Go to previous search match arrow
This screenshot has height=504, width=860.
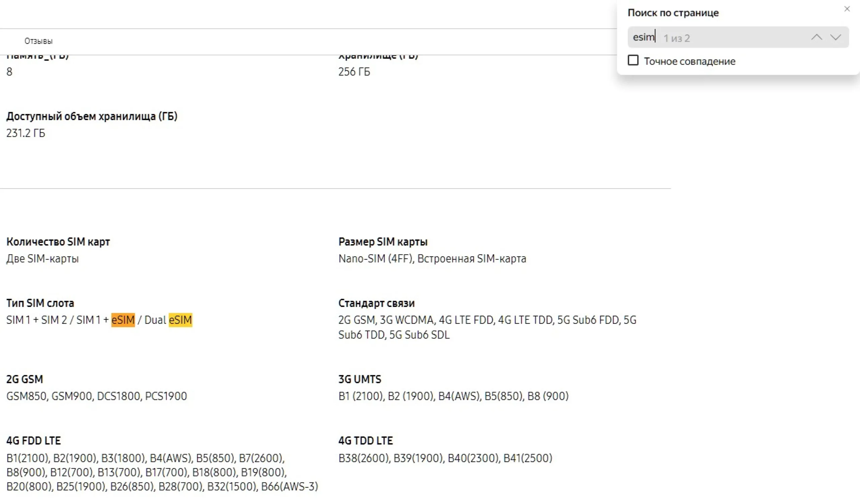(816, 37)
